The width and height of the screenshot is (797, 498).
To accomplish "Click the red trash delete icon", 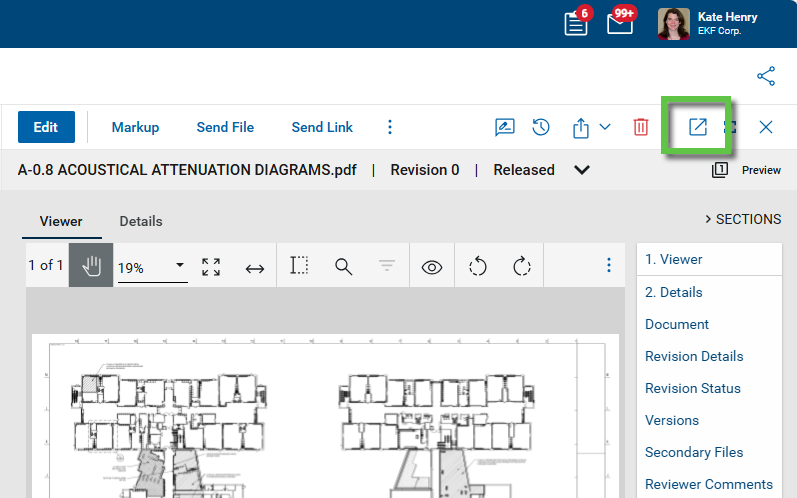I will [x=640, y=127].
